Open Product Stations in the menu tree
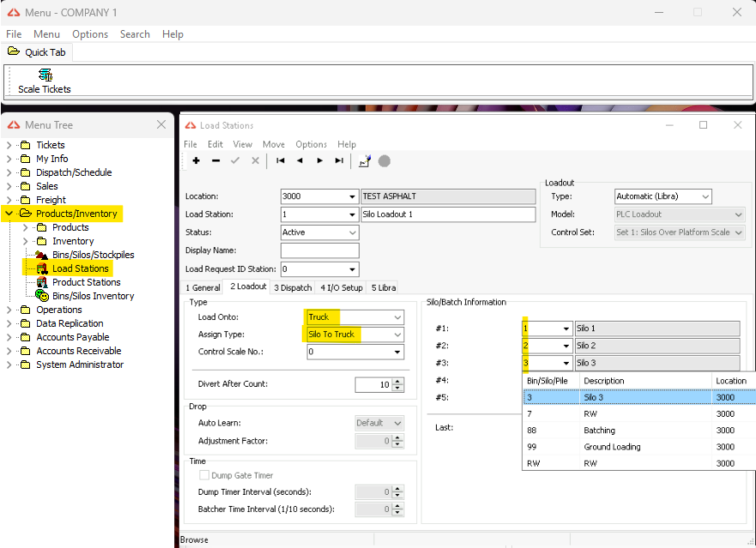 87,282
